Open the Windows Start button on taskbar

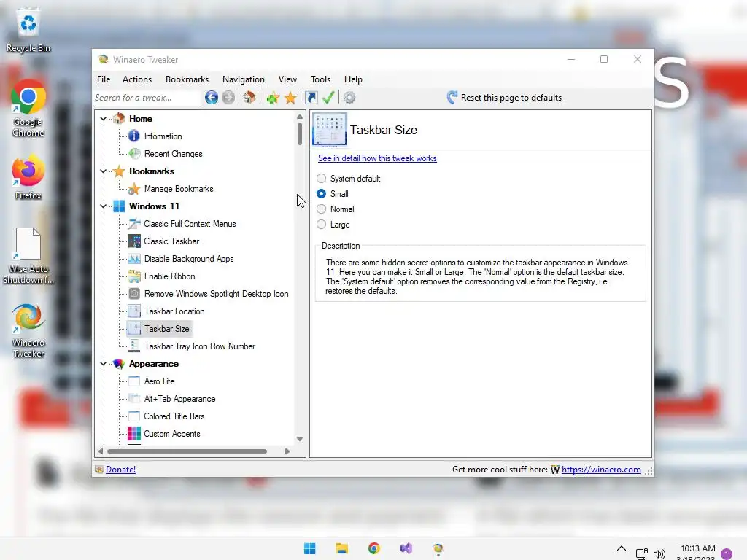[x=309, y=548]
